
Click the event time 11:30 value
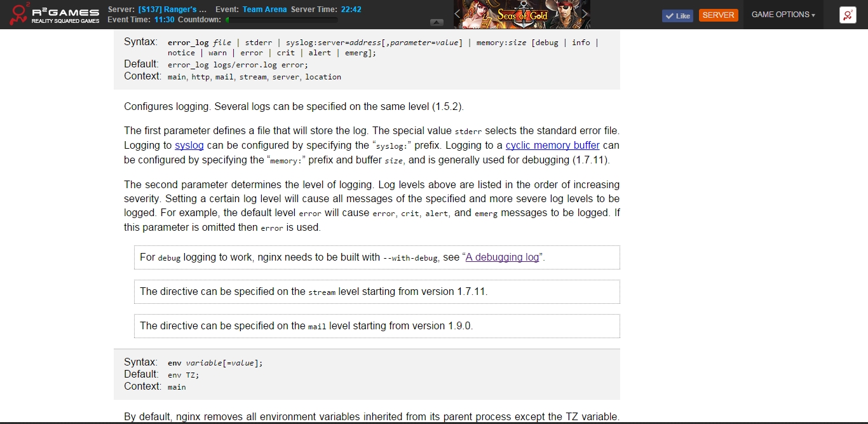(163, 20)
